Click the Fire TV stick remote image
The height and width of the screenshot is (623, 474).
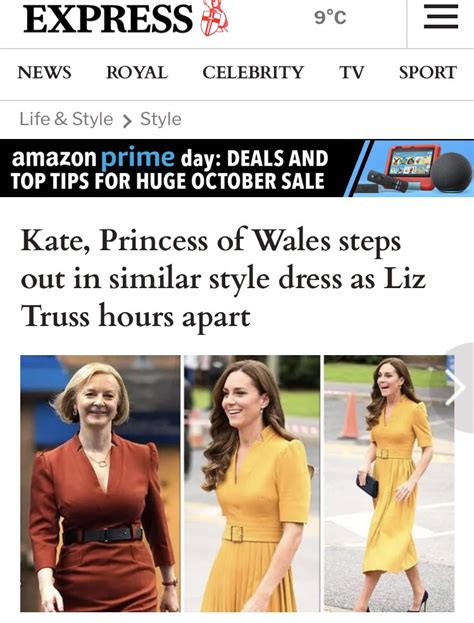(387, 181)
